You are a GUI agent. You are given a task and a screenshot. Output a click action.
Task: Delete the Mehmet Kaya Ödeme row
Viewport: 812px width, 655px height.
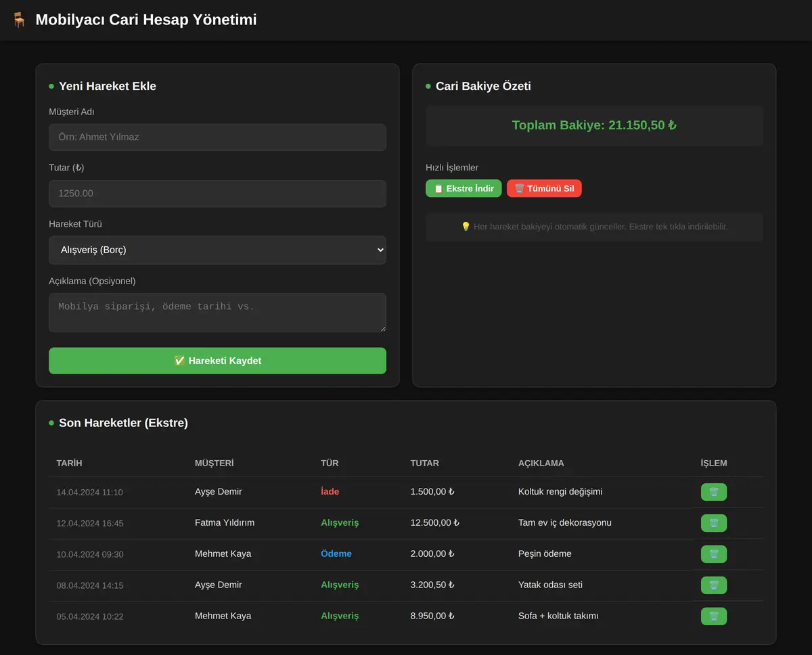coord(714,554)
